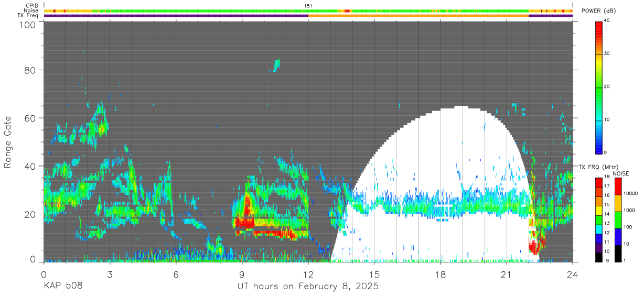Click the x-axis tick label 18
Screen dimensions: 644x297
point(441,274)
